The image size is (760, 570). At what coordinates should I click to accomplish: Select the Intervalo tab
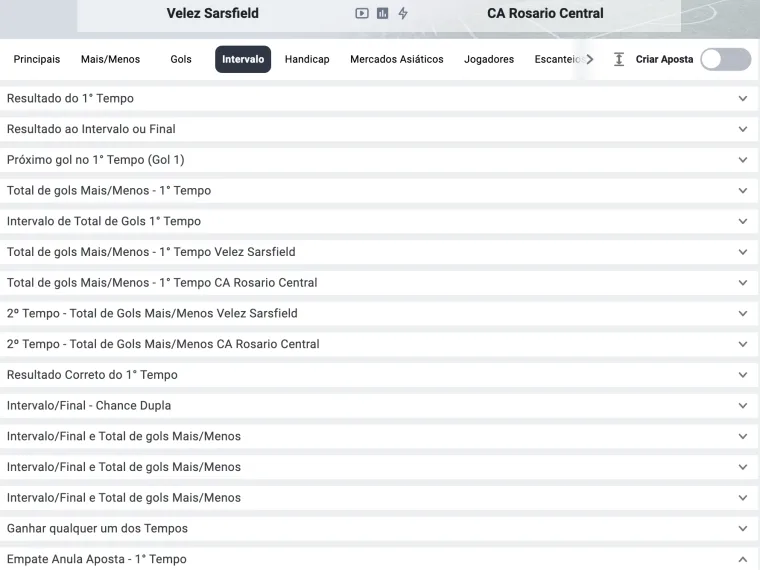[x=243, y=59]
